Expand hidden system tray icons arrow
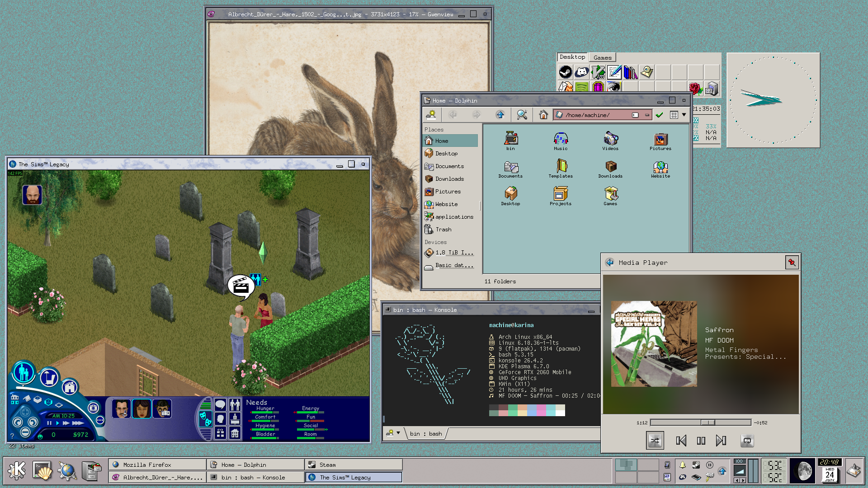Screen dimensions: 868x488 coord(722,471)
